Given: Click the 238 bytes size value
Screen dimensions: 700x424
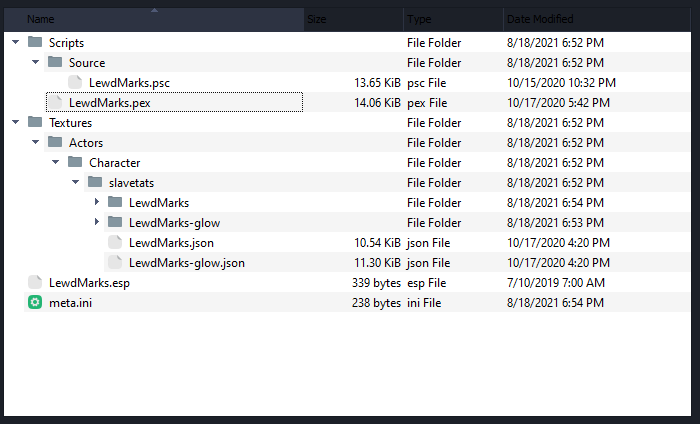Looking at the screenshot, I should point(376,303).
